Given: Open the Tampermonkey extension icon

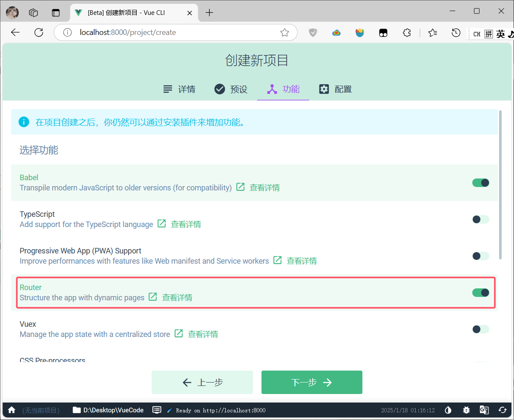Looking at the screenshot, I should (x=383, y=32).
